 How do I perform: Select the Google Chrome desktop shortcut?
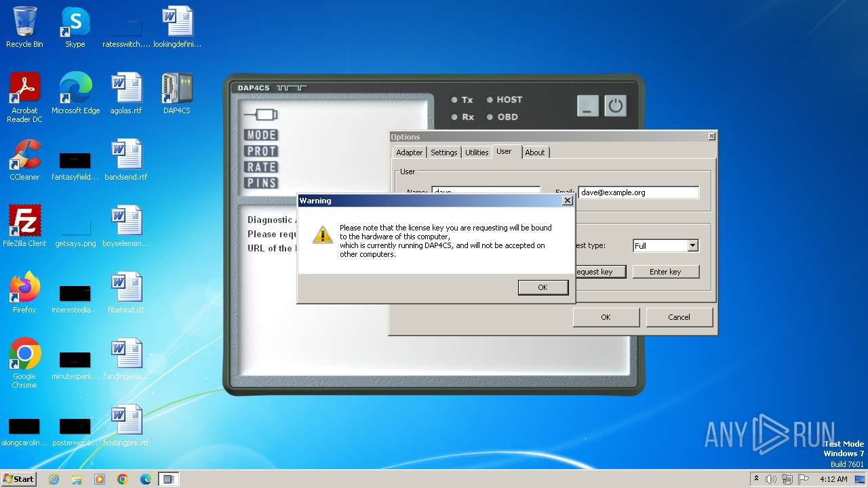[24, 363]
